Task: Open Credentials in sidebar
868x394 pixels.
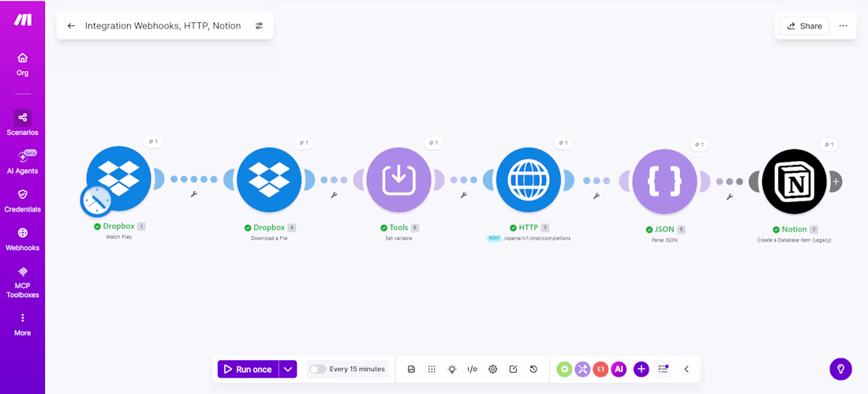Action: [x=22, y=201]
